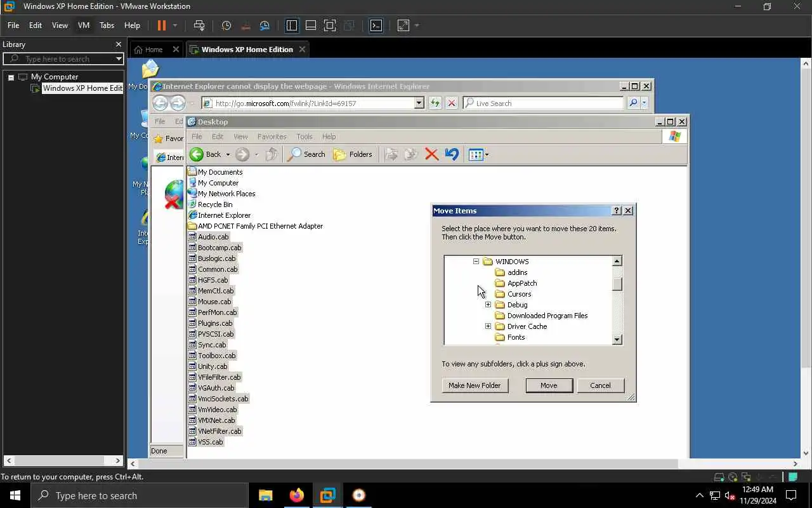Click the stretch guest display icon

(403, 25)
